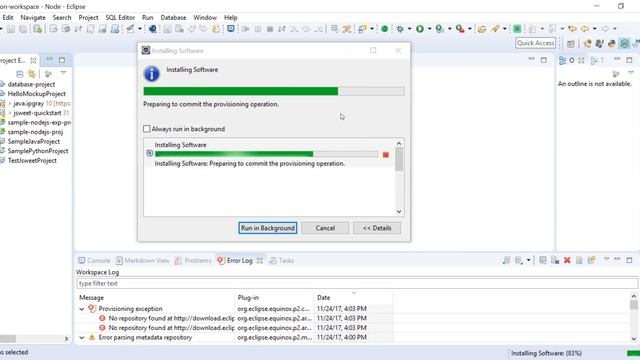Click the Debug bug icon in toolbar
640x360 pixels.
pyautogui.click(x=400, y=29)
